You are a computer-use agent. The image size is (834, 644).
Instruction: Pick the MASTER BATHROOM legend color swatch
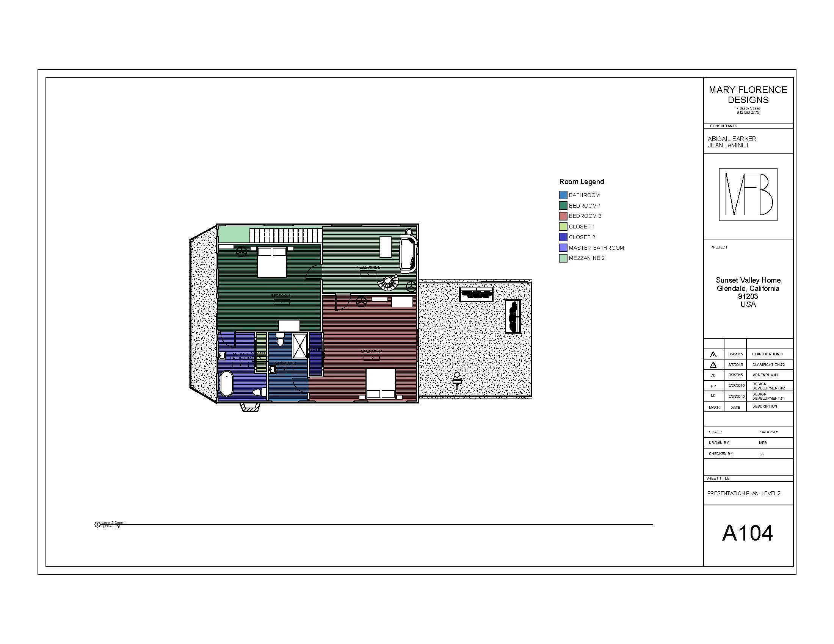point(563,248)
